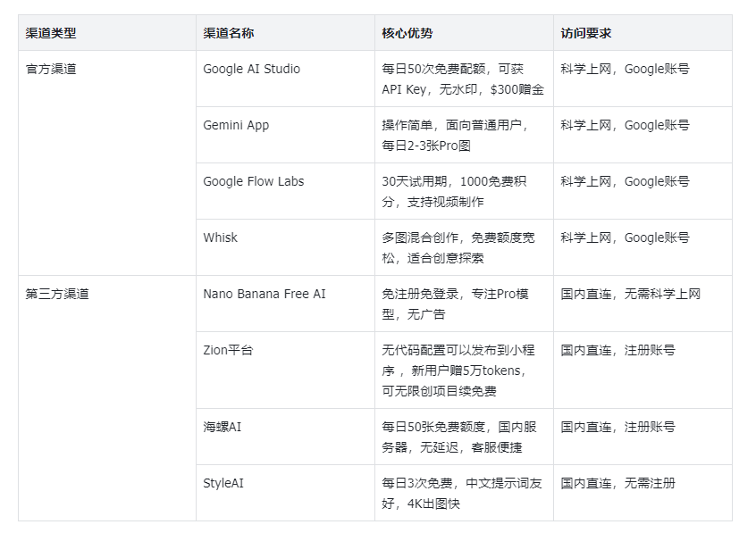Image resolution: width=756 pixels, height=533 pixels.
Task: Click the Google AI Studio cell
Action: [x=285, y=79]
